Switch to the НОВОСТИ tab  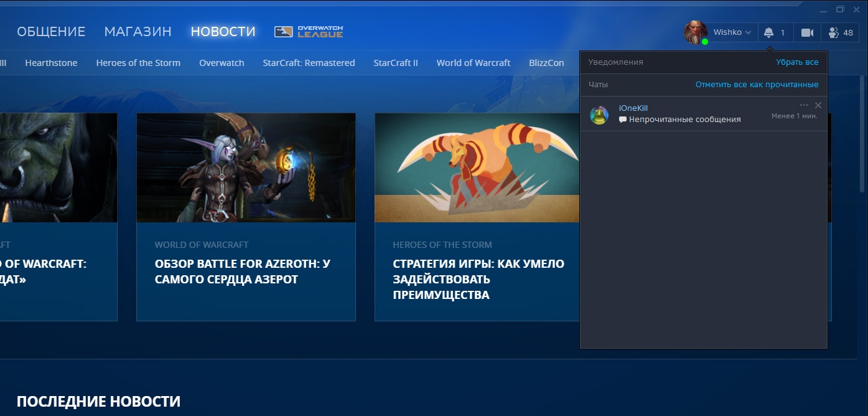[x=223, y=32]
